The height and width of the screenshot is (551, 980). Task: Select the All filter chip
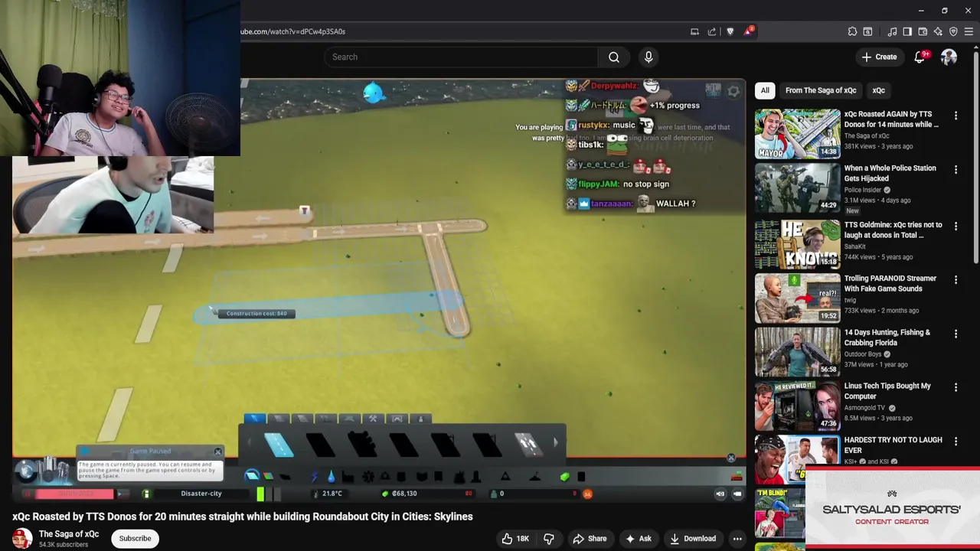pos(765,90)
